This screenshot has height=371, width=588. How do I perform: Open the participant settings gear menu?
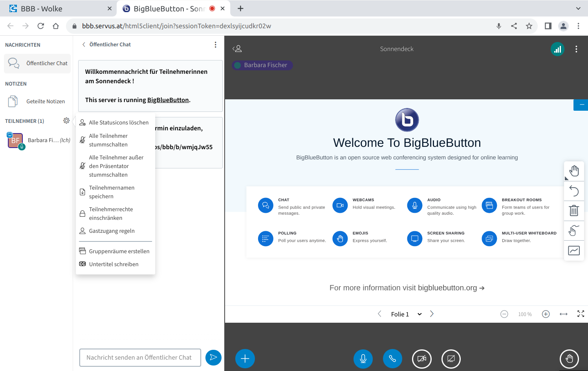click(66, 121)
